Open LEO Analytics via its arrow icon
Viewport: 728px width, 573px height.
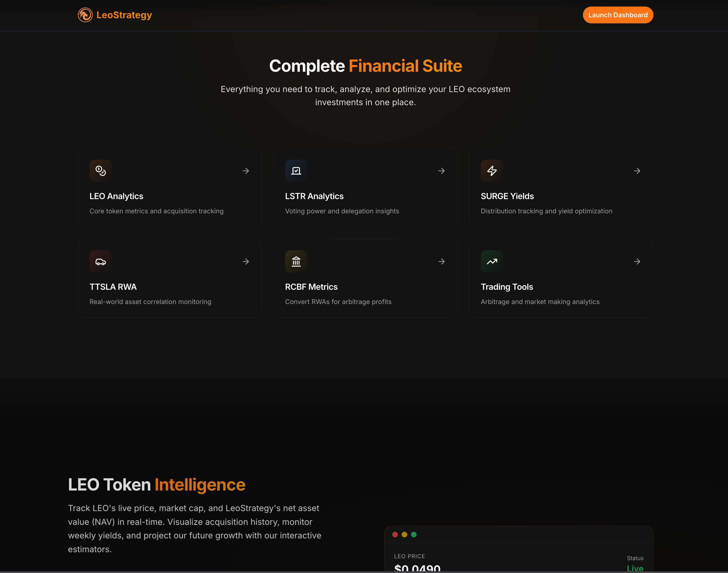pos(246,171)
